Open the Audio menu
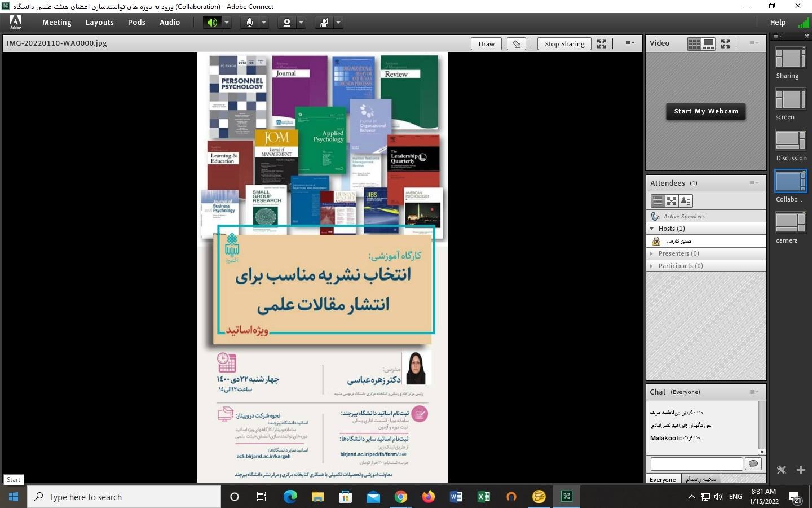The height and width of the screenshot is (508, 812). (x=170, y=23)
